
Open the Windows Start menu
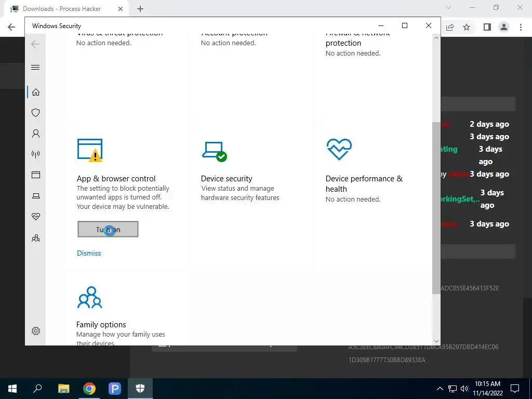(x=12, y=389)
